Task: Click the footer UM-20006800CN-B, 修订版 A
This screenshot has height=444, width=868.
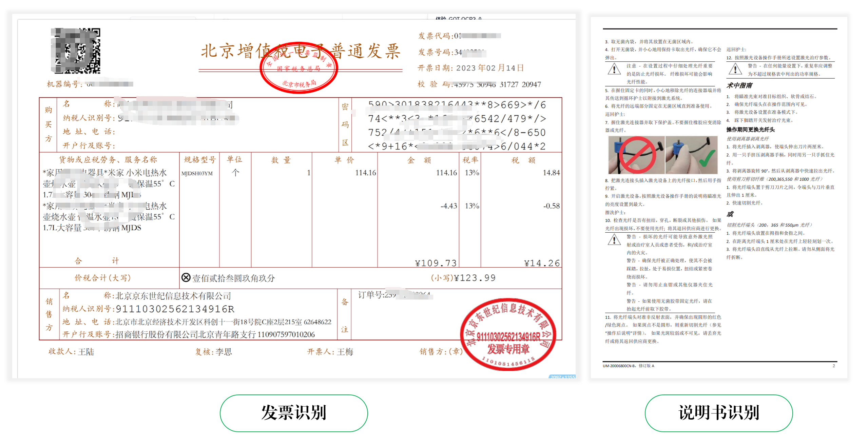Action: click(x=628, y=366)
